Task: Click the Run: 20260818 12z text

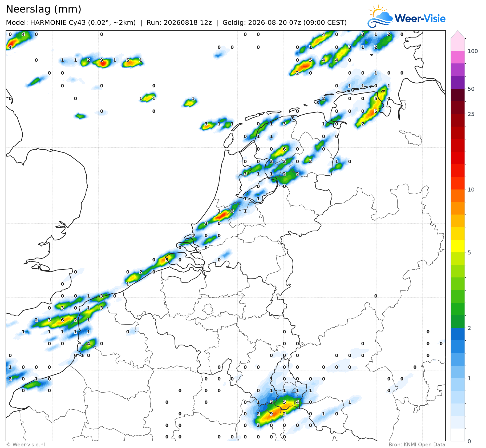Action: [x=179, y=22]
